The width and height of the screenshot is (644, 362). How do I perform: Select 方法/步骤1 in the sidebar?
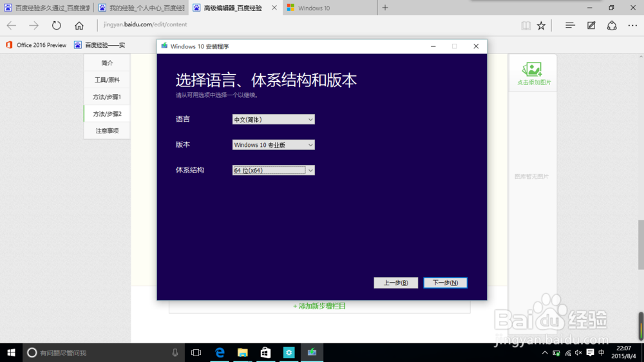[x=107, y=97]
